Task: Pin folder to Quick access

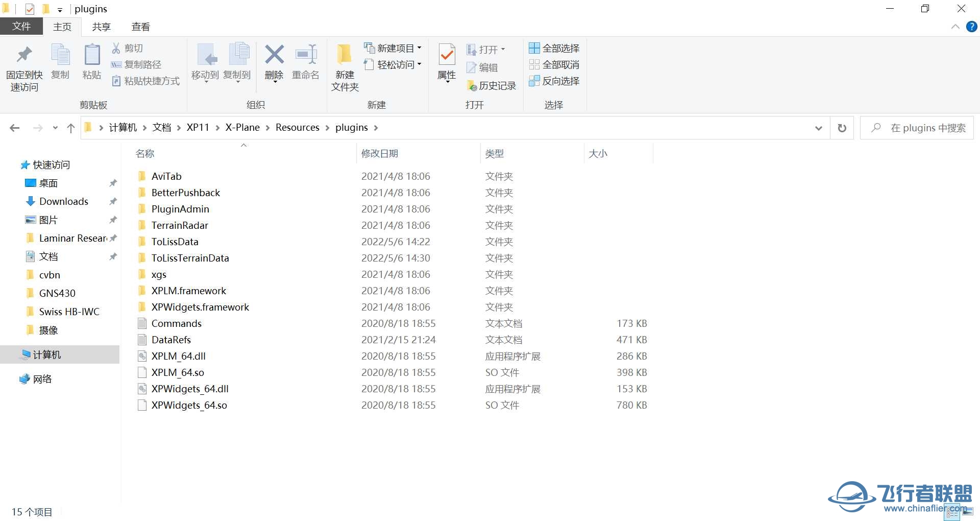Action: (x=24, y=68)
